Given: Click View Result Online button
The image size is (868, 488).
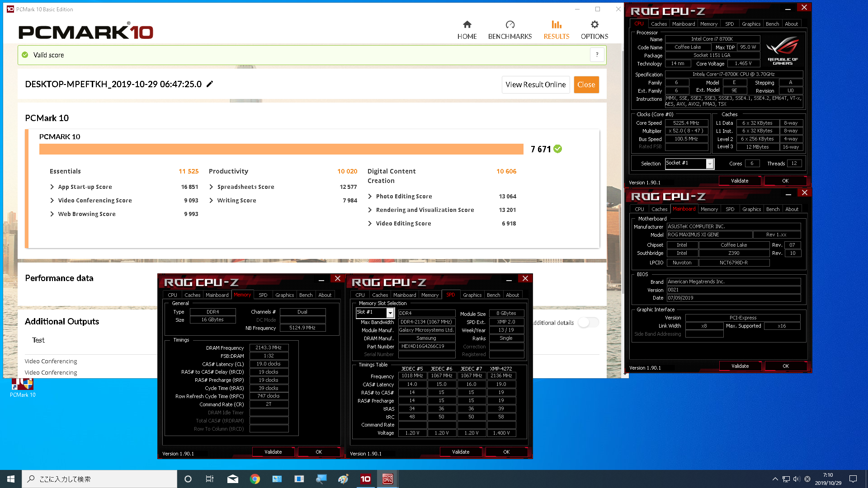Looking at the screenshot, I should point(536,85).
